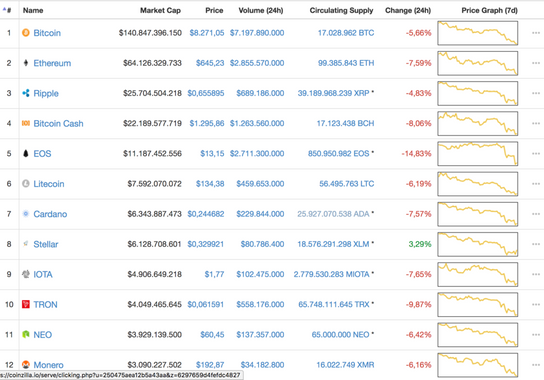Select Litecoin market cap $7.592.070.072
The height and width of the screenshot is (380, 544).
click(x=154, y=184)
